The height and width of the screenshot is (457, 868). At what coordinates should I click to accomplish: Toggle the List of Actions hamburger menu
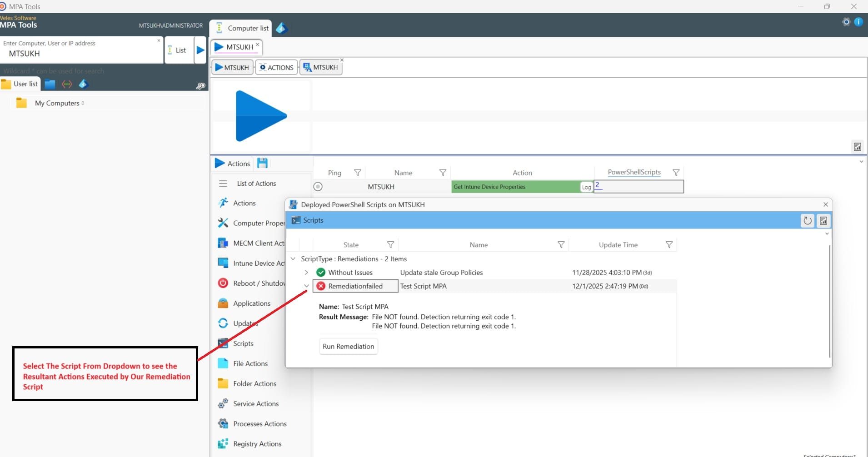click(223, 184)
